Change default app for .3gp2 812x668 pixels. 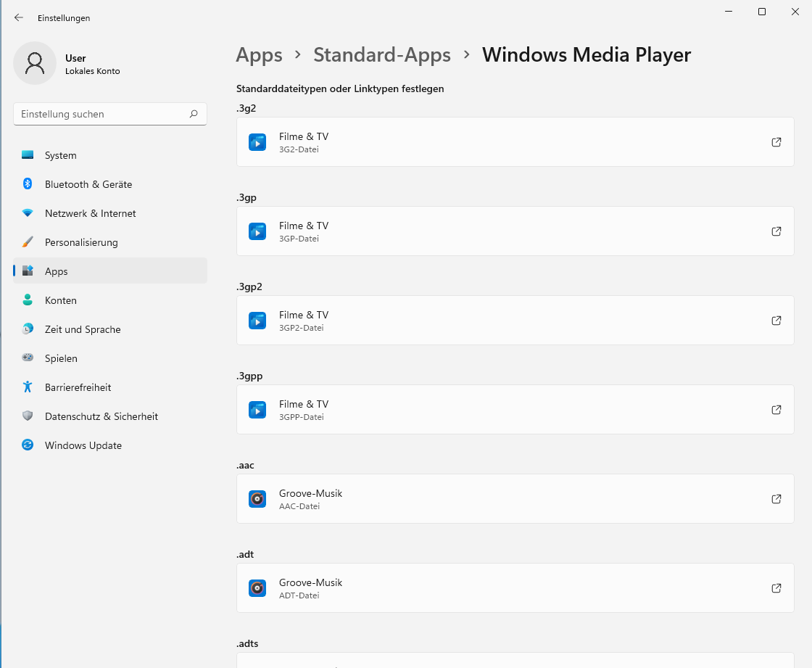tap(515, 321)
